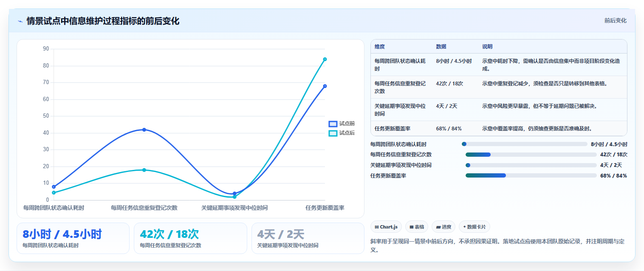Click the x-axis label 每周跨团队状态确认耗时

tap(54, 208)
